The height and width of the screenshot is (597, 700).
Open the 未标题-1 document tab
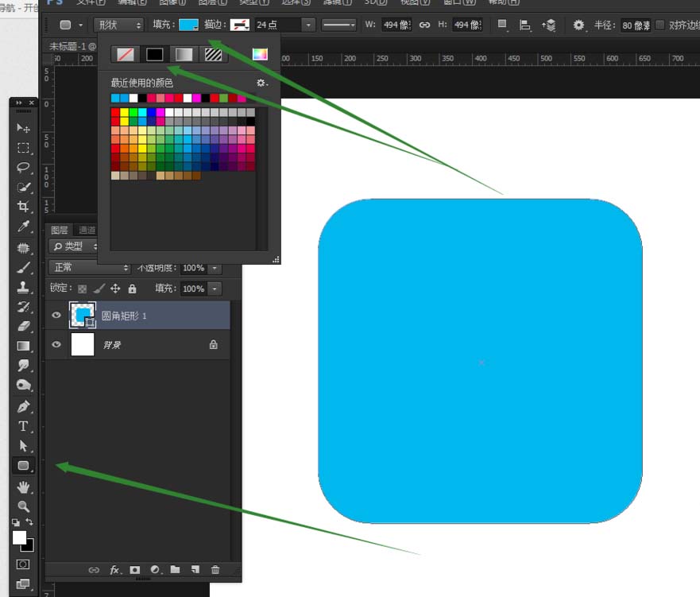[x=70, y=45]
